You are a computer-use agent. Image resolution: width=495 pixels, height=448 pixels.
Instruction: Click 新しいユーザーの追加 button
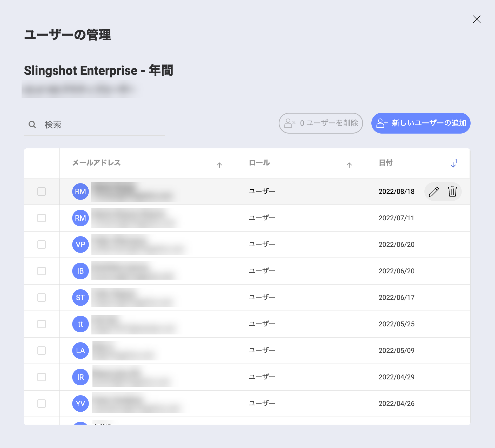(421, 123)
